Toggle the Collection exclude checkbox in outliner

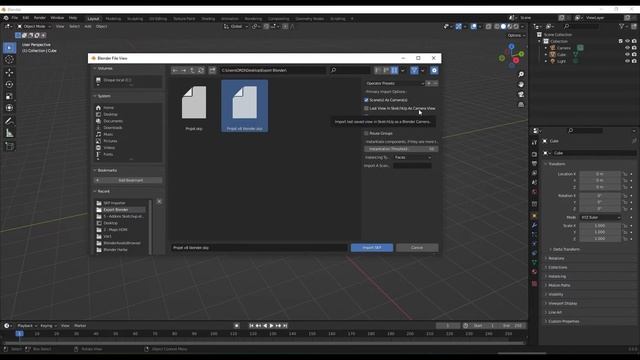tap(620, 41)
